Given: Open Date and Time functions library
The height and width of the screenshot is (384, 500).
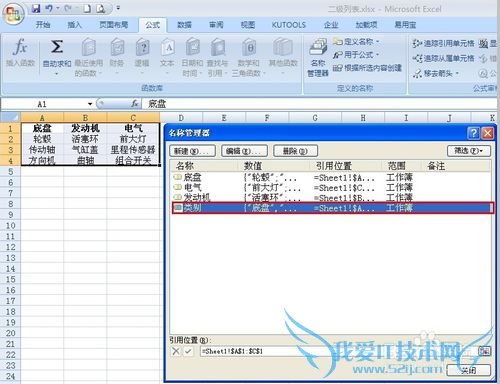Looking at the screenshot, I should pyautogui.click(x=192, y=57).
